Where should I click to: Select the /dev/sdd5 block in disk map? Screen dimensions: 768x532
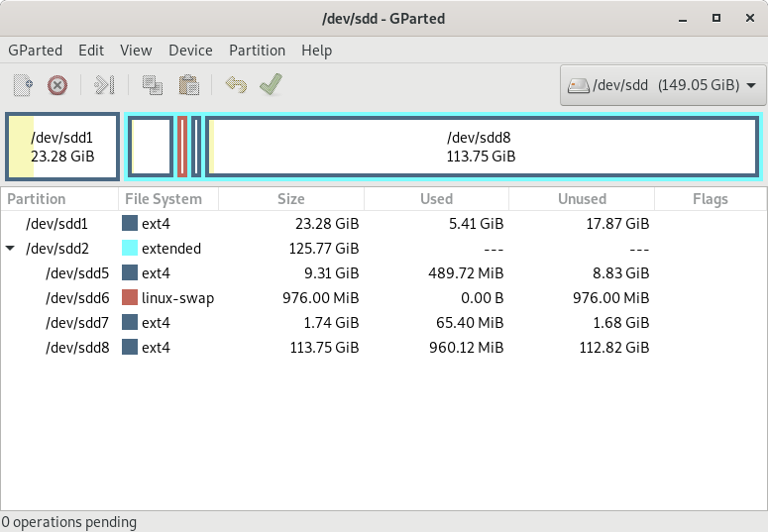click(x=151, y=147)
